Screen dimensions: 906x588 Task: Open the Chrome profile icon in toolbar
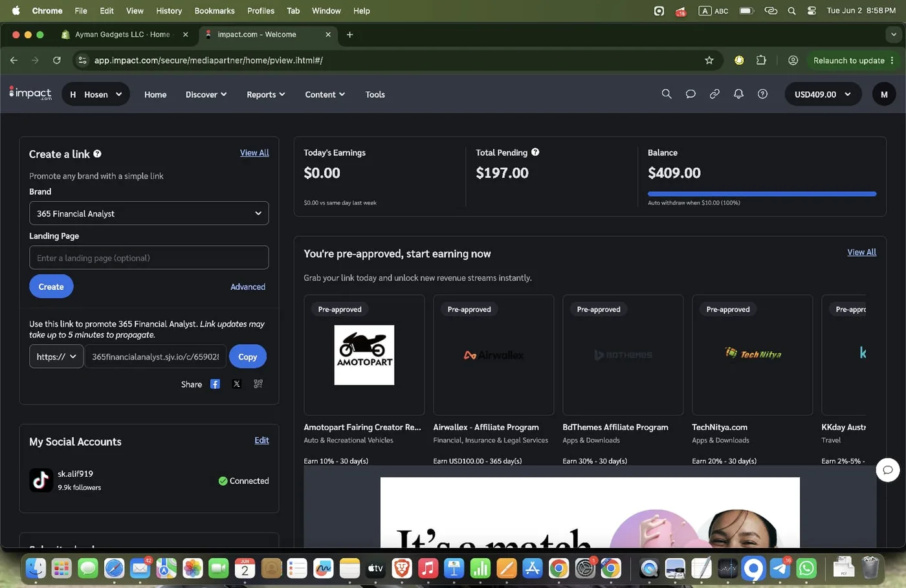point(793,60)
